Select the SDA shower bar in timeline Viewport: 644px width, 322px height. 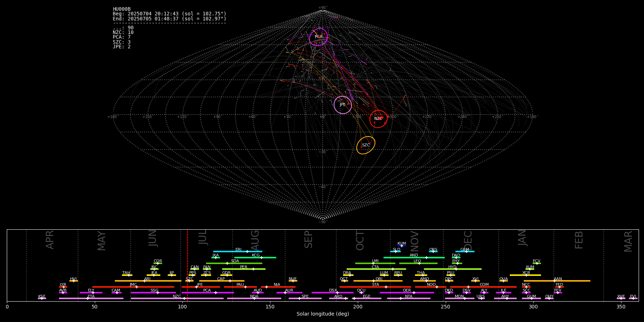[234, 263]
